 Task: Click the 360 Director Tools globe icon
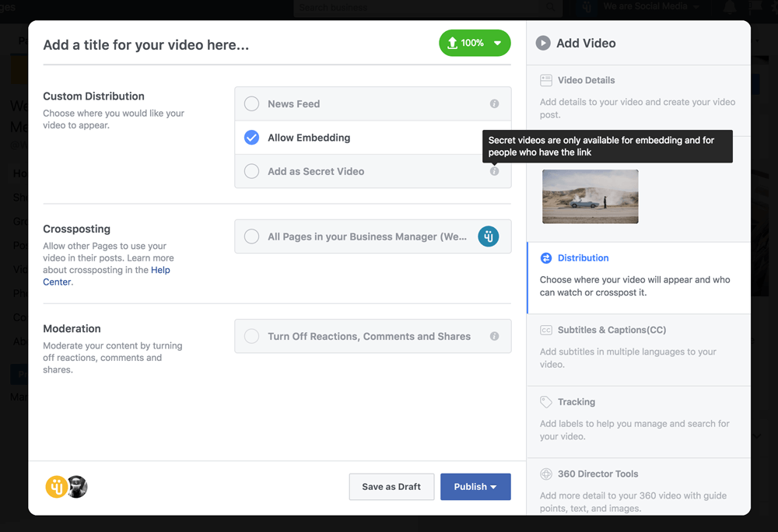coord(546,474)
